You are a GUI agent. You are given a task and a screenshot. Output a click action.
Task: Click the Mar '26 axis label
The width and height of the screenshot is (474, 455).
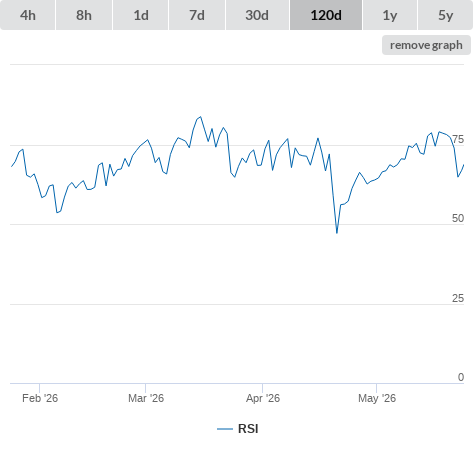click(146, 398)
